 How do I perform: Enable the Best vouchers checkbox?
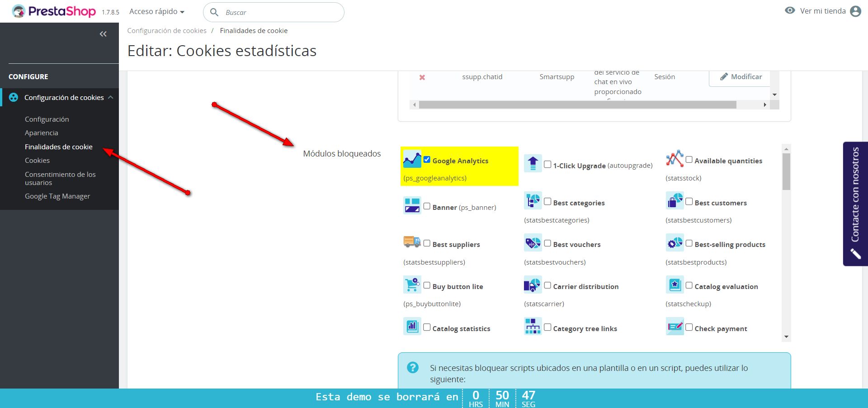(547, 243)
